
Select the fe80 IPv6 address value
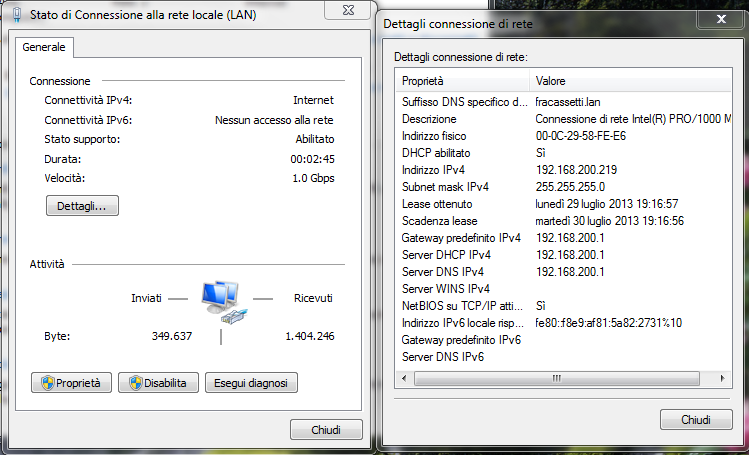(609, 323)
